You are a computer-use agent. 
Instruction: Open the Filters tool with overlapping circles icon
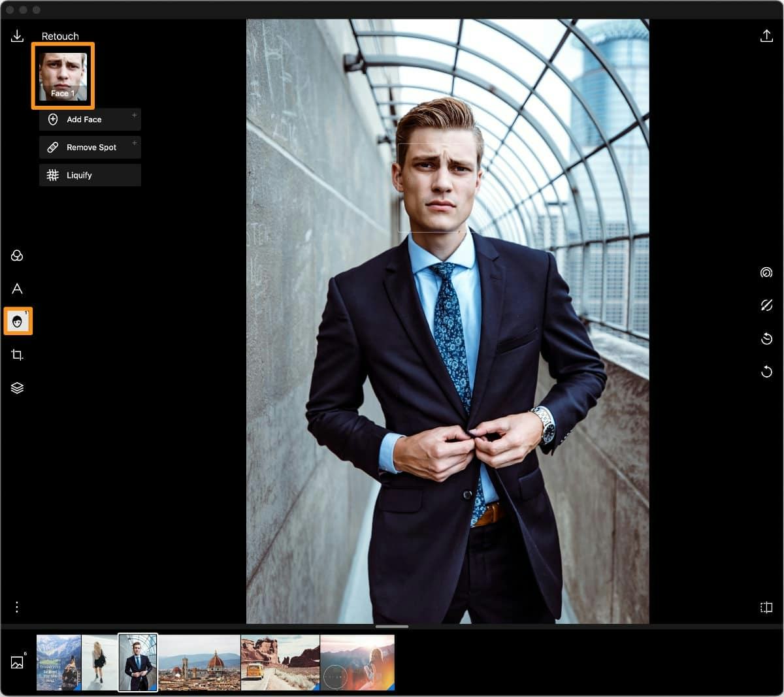pos(17,255)
